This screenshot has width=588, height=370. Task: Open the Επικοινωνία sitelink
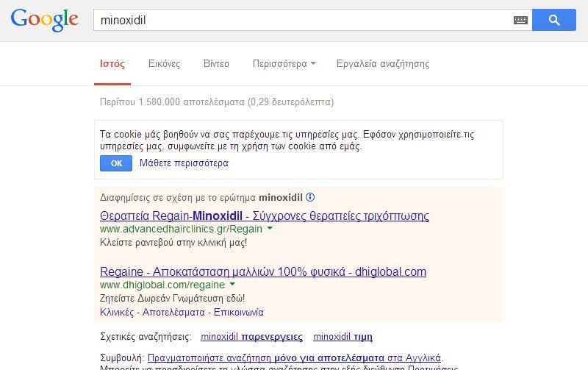pyautogui.click(x=238, y=312)
